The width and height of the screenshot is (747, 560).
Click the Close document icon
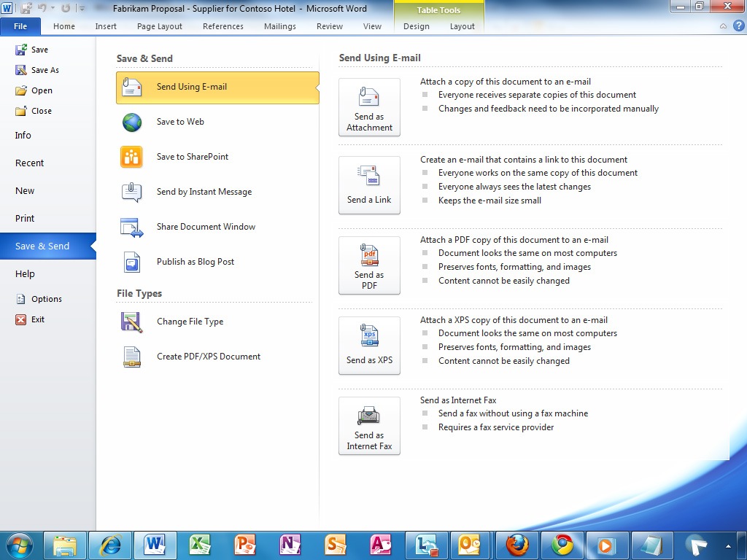pyautogui.click(x=21, y=111)
